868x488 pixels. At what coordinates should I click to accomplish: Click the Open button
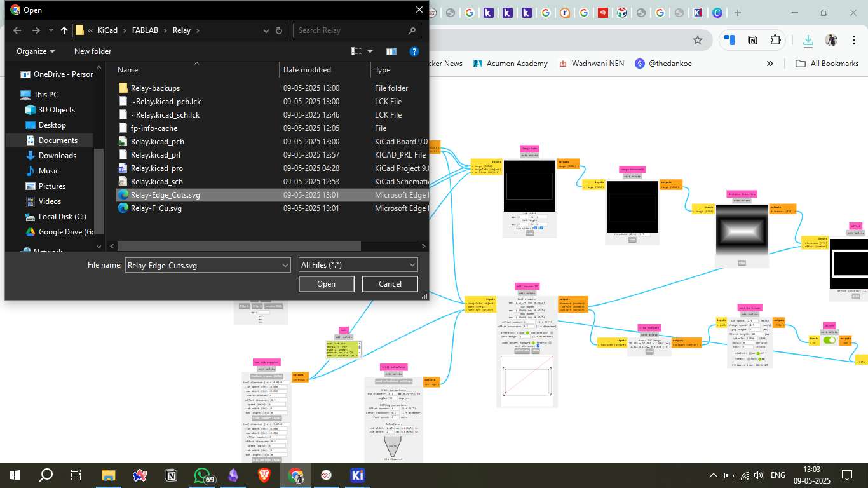click(x=326, y=284)
